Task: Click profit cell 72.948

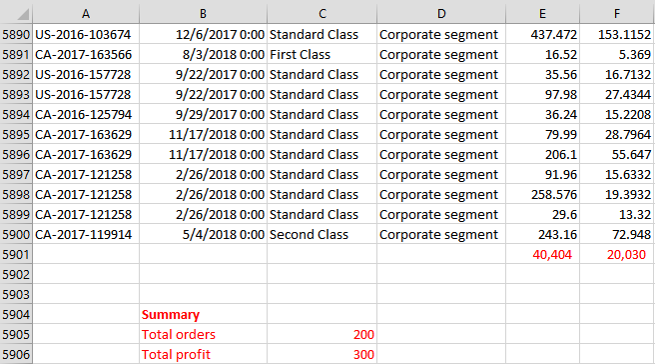Action: point(617,234)
